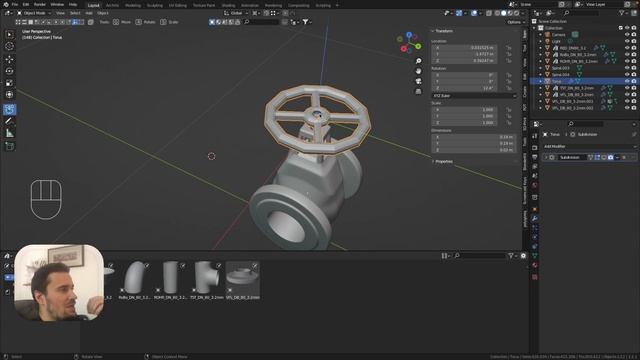640x360 pixels.
Task: Select the Measure ruler tool
Action: 9,133
